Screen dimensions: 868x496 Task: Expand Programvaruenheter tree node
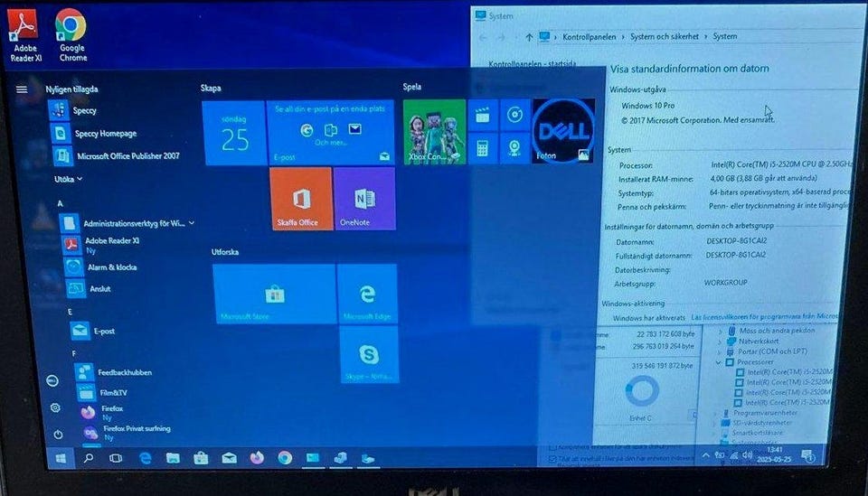tap(714, 414)
